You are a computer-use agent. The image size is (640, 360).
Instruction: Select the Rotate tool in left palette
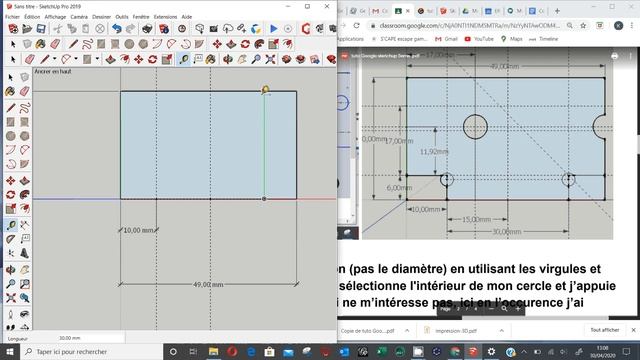[x=11, y=195]
